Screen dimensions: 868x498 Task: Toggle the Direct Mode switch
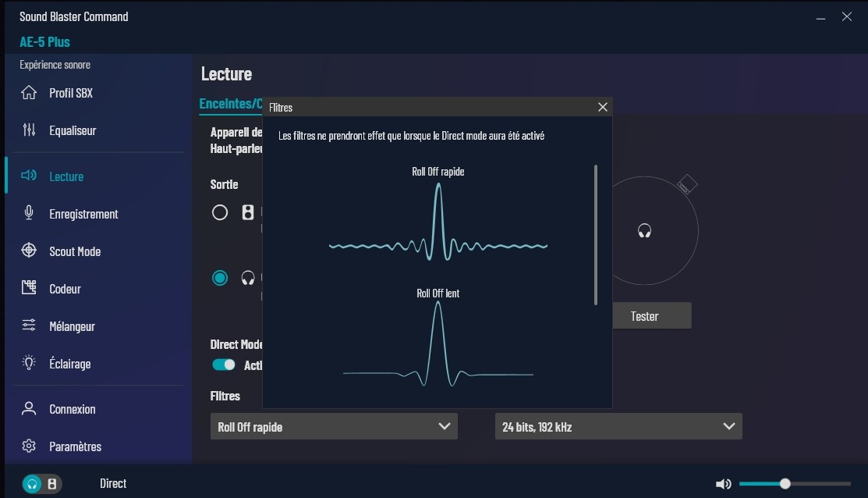click(x=224, y=365)
